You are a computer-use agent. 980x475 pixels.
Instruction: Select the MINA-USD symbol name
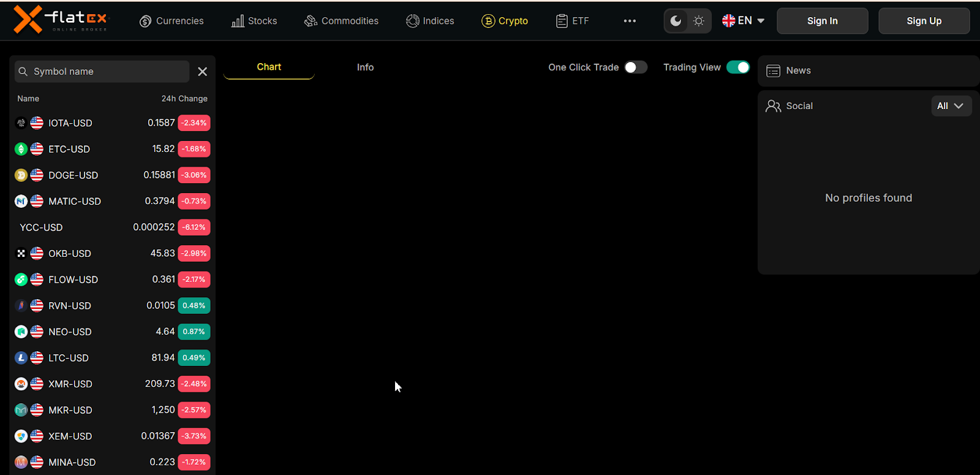(72, 462)
